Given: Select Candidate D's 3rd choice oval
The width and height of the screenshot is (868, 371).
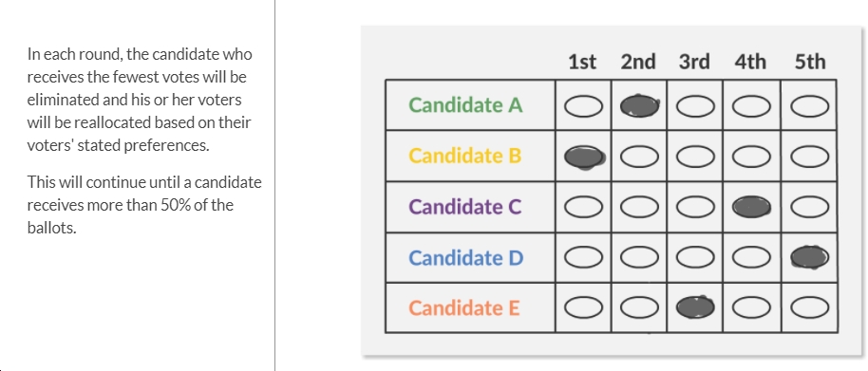Looking at the screenshot, I should tap(695, 258).
